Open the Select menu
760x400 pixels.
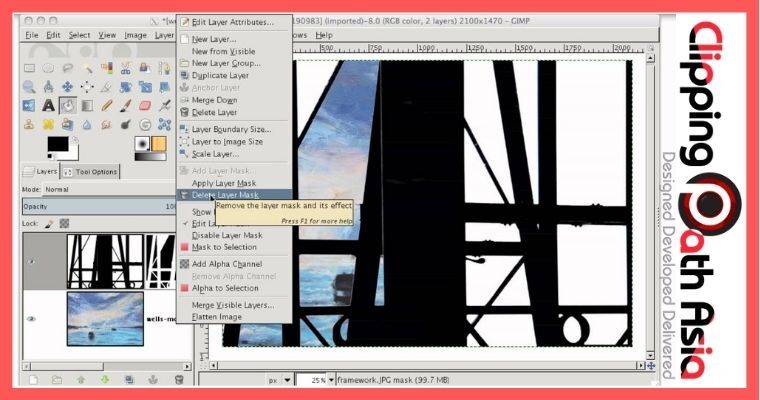click(x=79, y=35)
